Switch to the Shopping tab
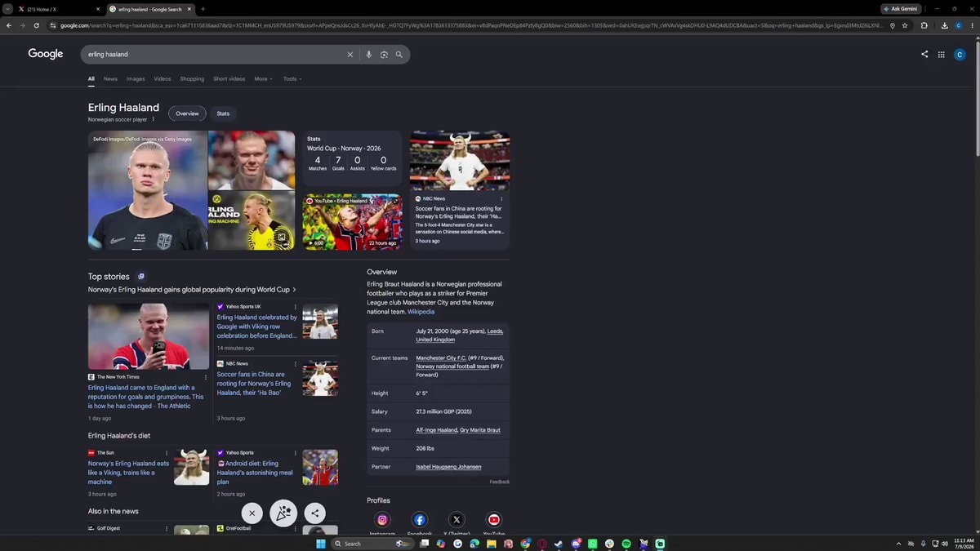The image size is (980, 551). [x=192, y=79]
